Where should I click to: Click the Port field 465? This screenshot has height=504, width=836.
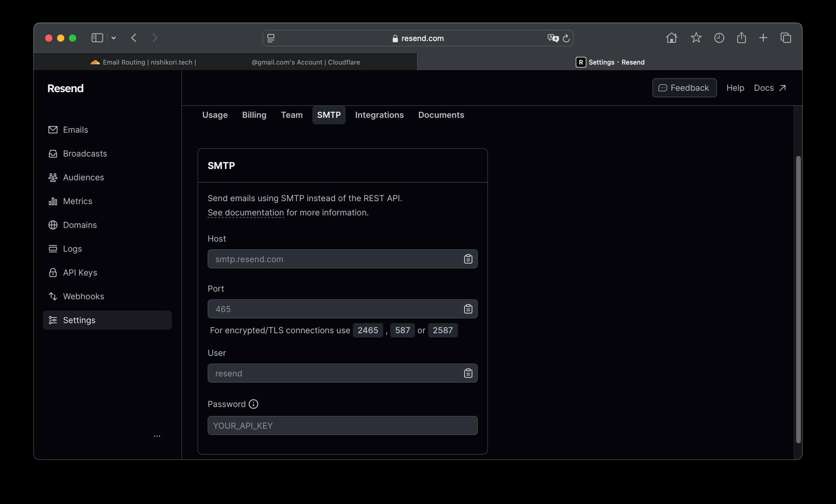[343, 309]
